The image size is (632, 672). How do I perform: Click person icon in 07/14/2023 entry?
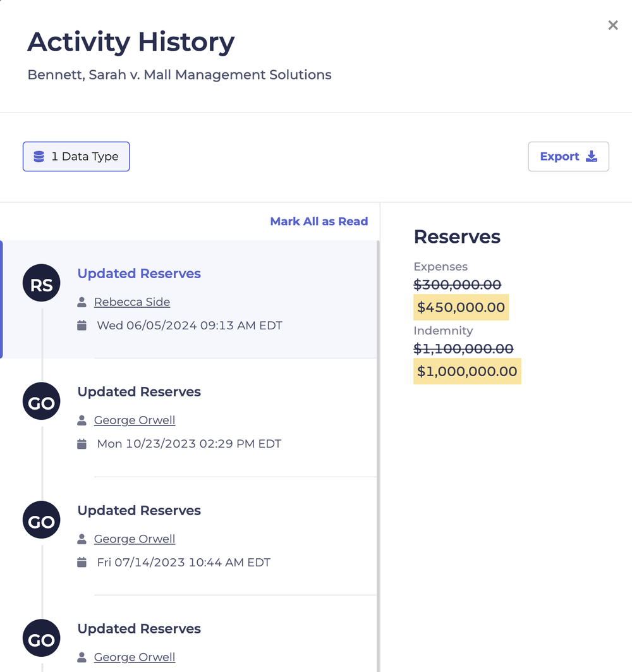pyautogui.click(x=82, y=539)
